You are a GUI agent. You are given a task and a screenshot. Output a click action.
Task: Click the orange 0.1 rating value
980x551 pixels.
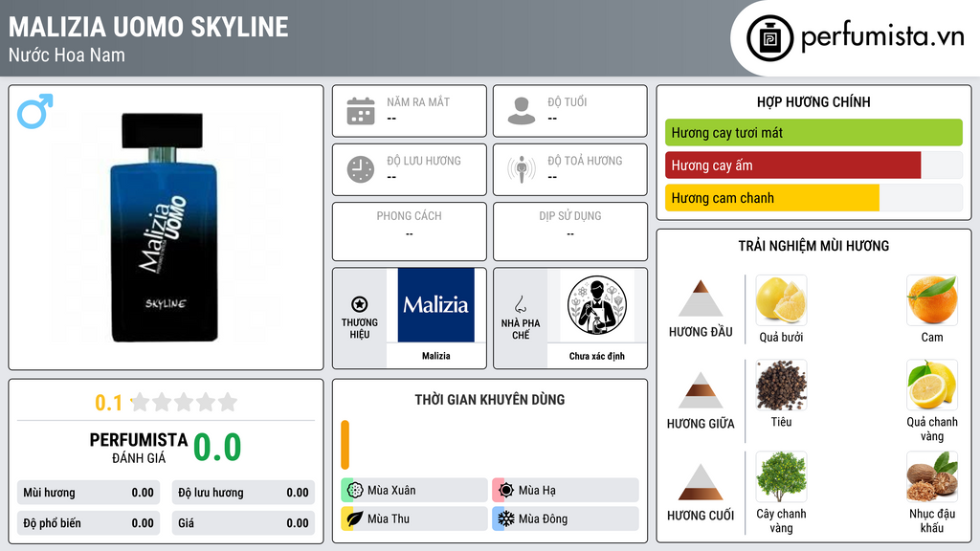[x=109, y=403]
